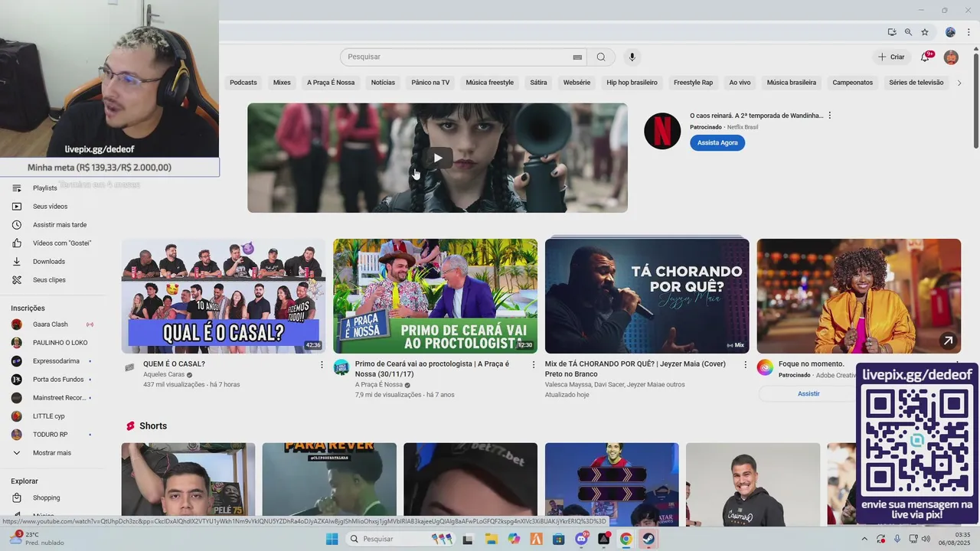Viewport: 980px width, 551px height.
Task: Open Seus vídeos in the sidebar
Action: pos(51,207)
